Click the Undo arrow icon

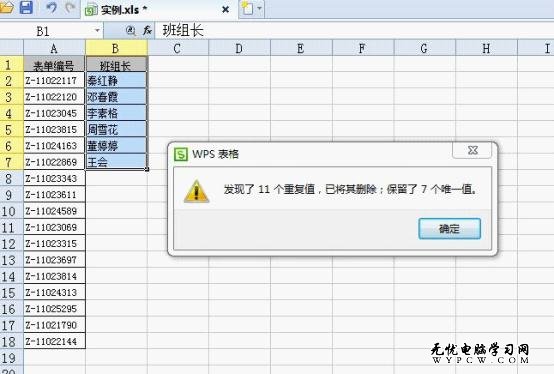point(52,8)
